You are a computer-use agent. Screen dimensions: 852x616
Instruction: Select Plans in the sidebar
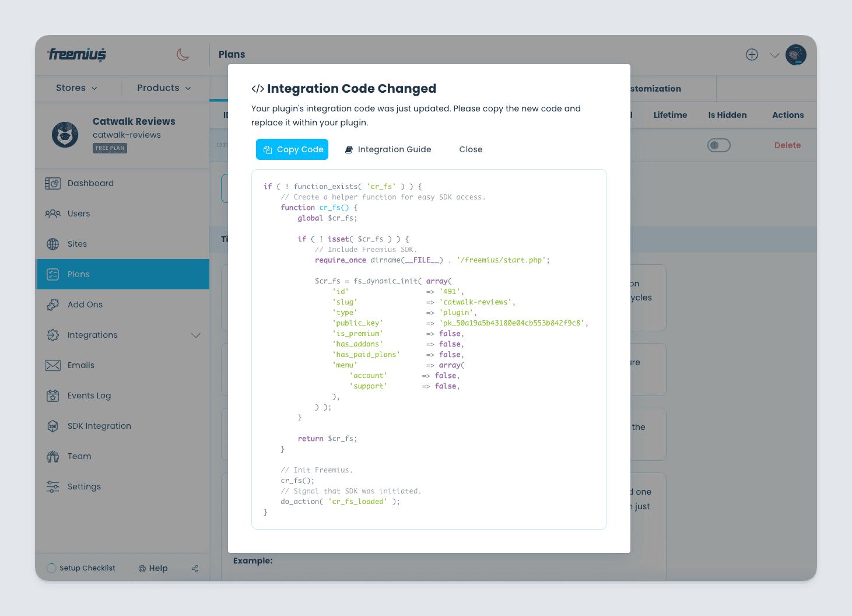[x=123, y=274]
